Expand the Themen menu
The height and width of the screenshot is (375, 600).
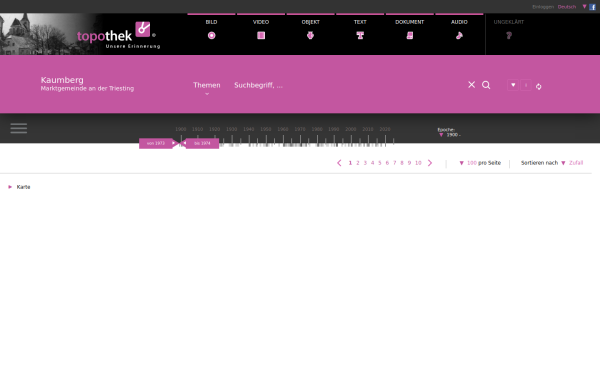pos(207,86)
